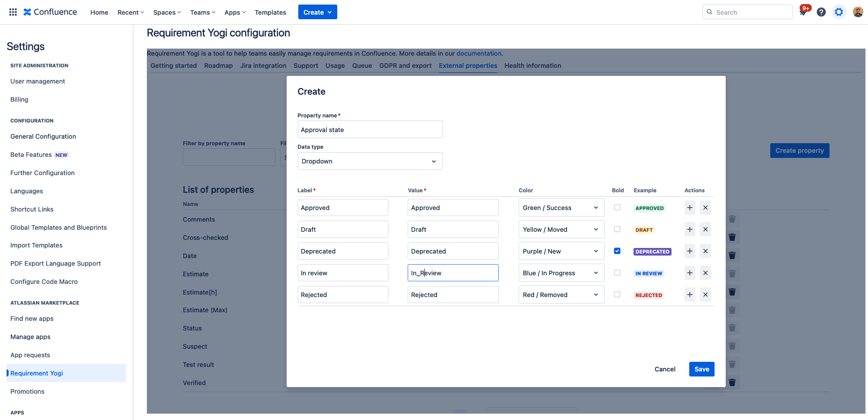Open the Spaces menu in the top bar

point(167,12)
